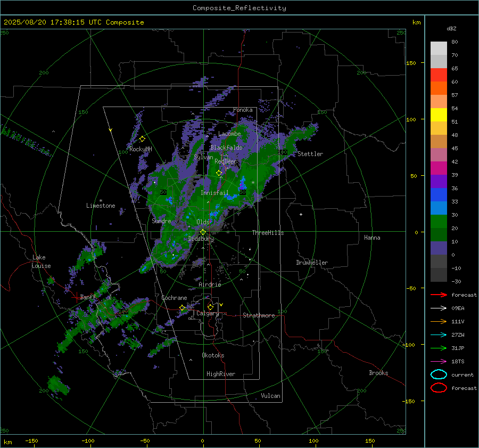Pick the dark orange 57-60 dBZ swatch

tap(439, 88)
